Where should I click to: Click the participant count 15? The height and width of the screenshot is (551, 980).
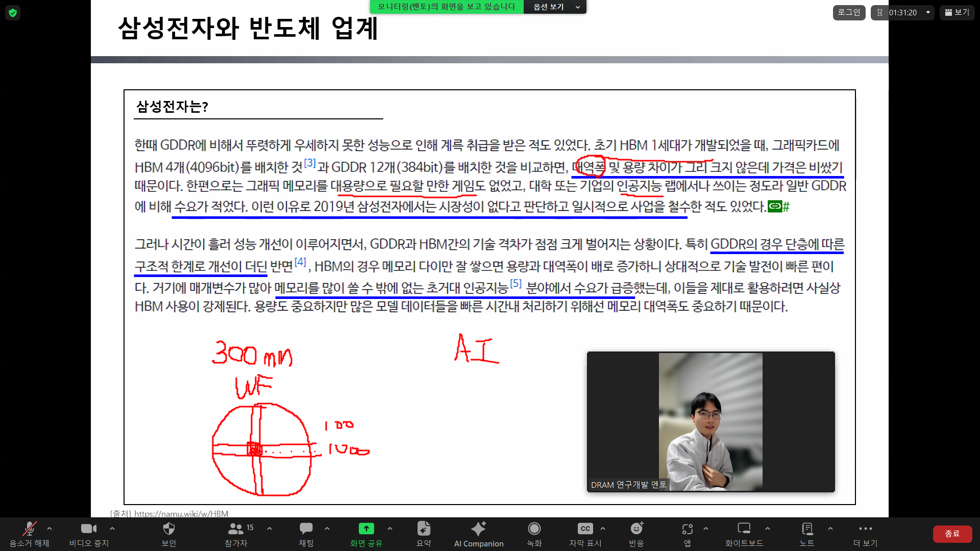pyautogui.click(x=250, y=528)
